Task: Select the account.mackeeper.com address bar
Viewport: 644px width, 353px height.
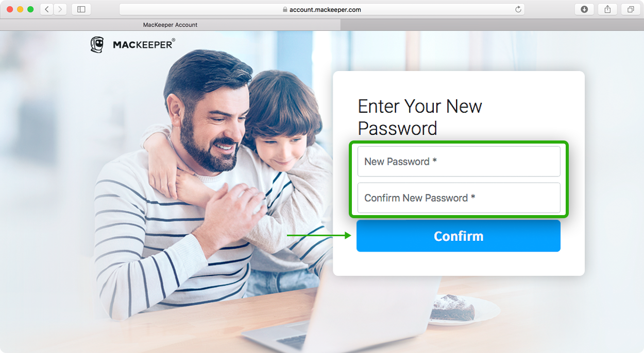Action: click(322, 9)
